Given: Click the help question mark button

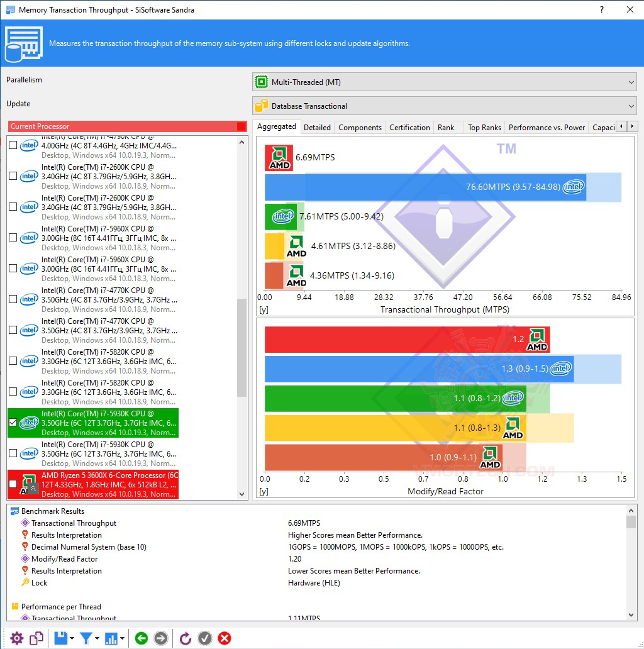Looking at the screenshot, I should tap(602, 9).
